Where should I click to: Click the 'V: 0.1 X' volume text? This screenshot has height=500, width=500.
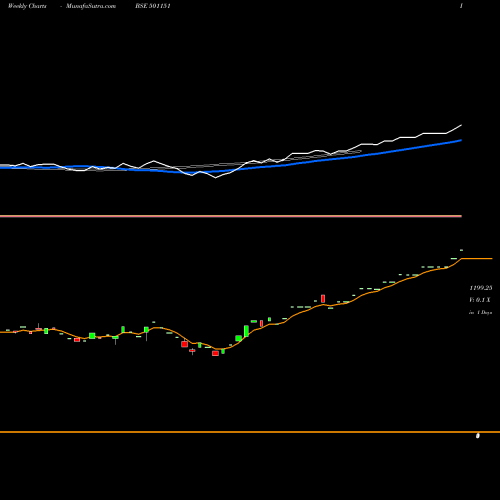[480, 300]
